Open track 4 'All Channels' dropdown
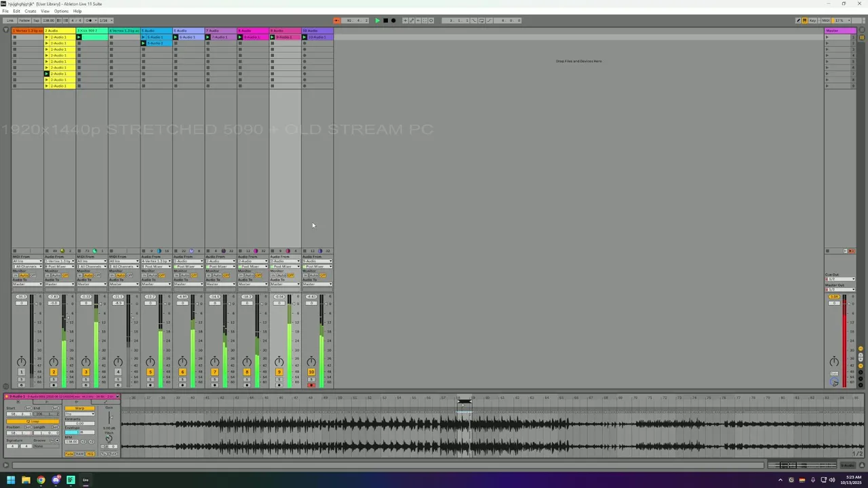 click(124, 266)
